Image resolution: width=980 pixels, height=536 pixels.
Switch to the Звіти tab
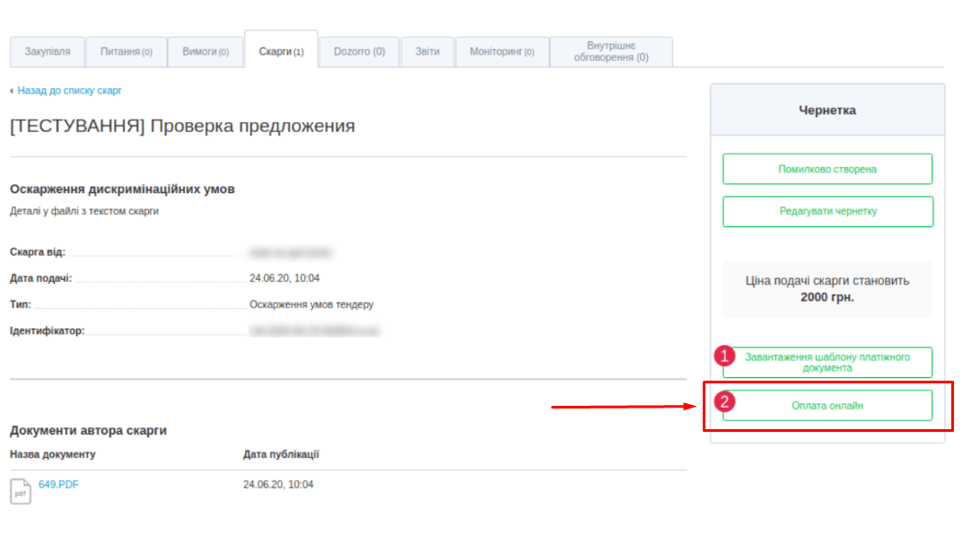point(427,52)
